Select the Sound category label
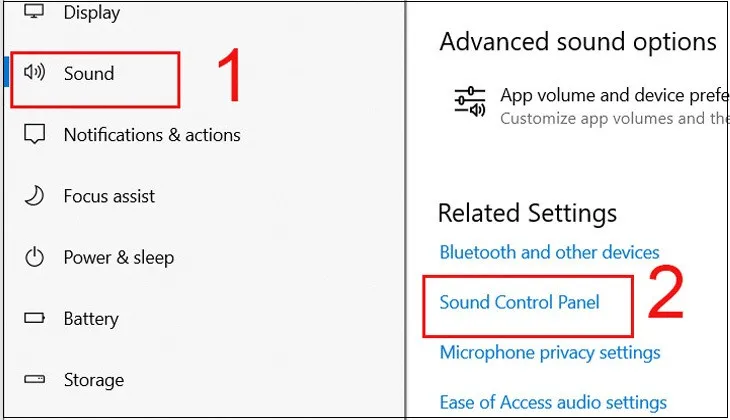The height and width of the screenshot is (420, 730). (x=89, y=73)
